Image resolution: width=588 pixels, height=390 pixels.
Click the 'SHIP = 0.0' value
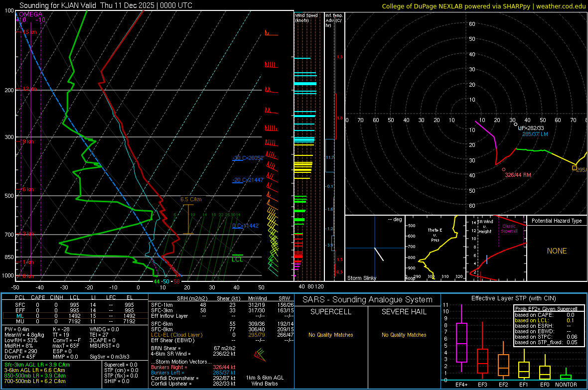117,381
